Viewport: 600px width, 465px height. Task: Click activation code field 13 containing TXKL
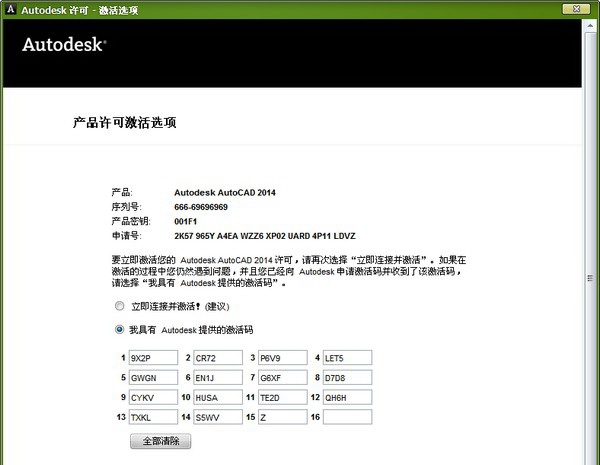coord(153,417)
